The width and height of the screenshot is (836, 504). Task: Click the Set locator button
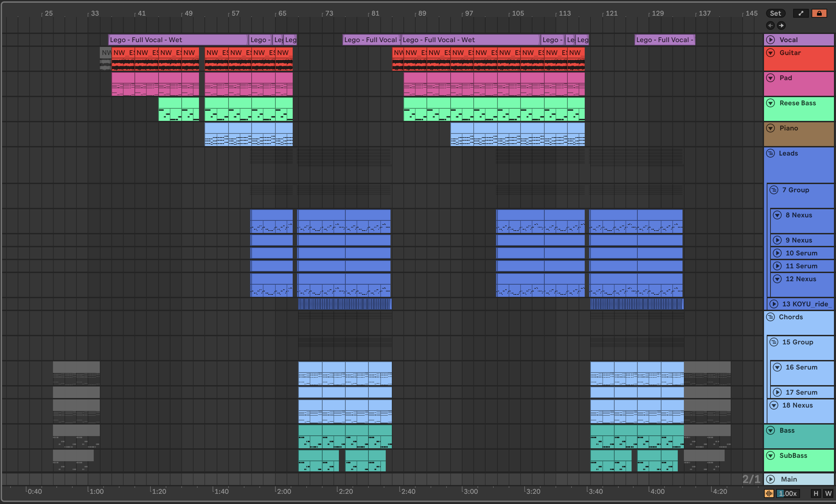click(776, 13)
